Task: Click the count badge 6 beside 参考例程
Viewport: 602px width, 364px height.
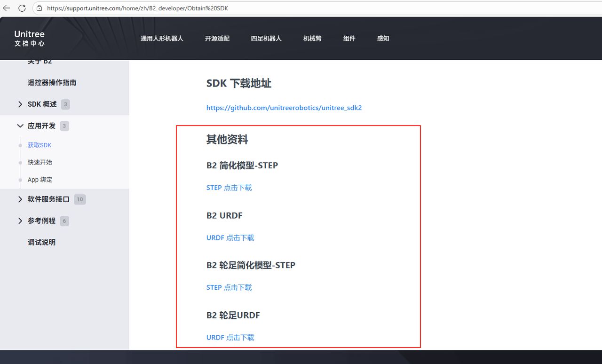Action: coord(64,221)
